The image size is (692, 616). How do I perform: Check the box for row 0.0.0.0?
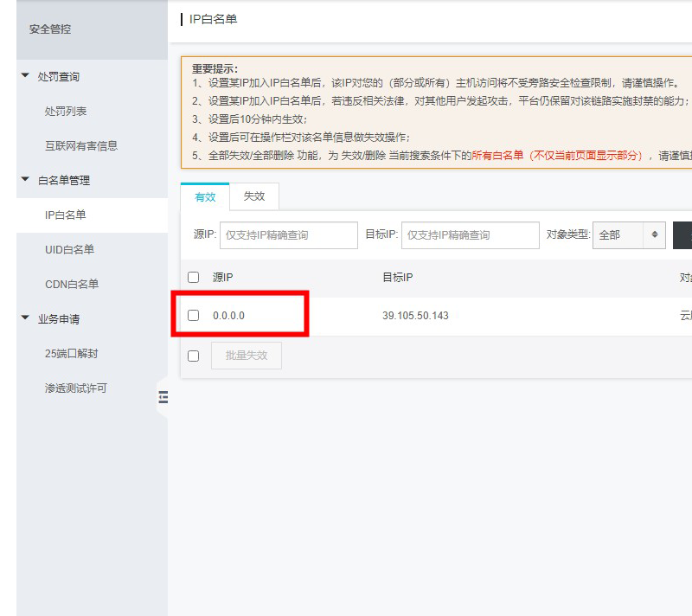click(194, 316)
